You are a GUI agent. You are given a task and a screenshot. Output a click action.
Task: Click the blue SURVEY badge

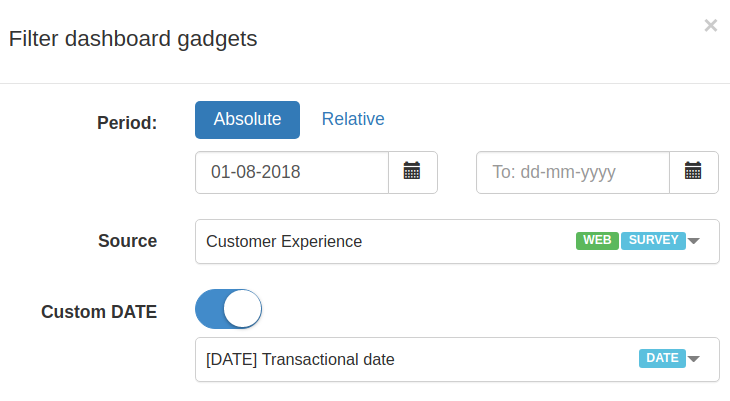[653, 240]
